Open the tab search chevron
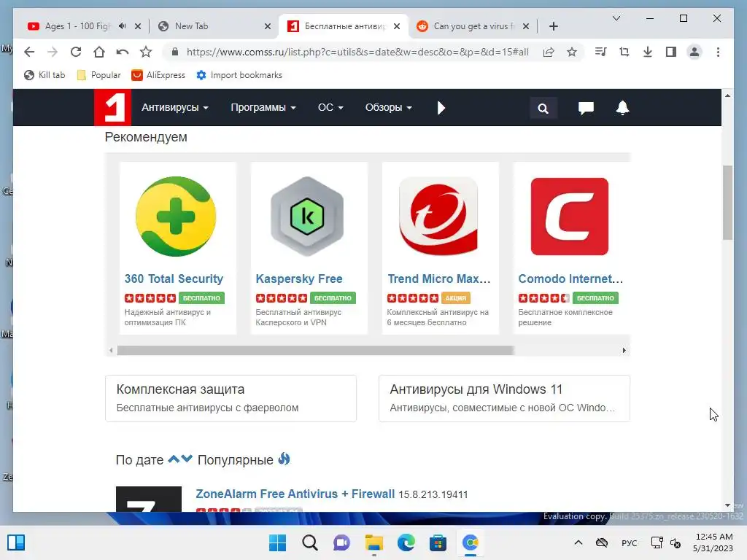The image size is (747, 560). pyautogui.click(x=616, y=18)
